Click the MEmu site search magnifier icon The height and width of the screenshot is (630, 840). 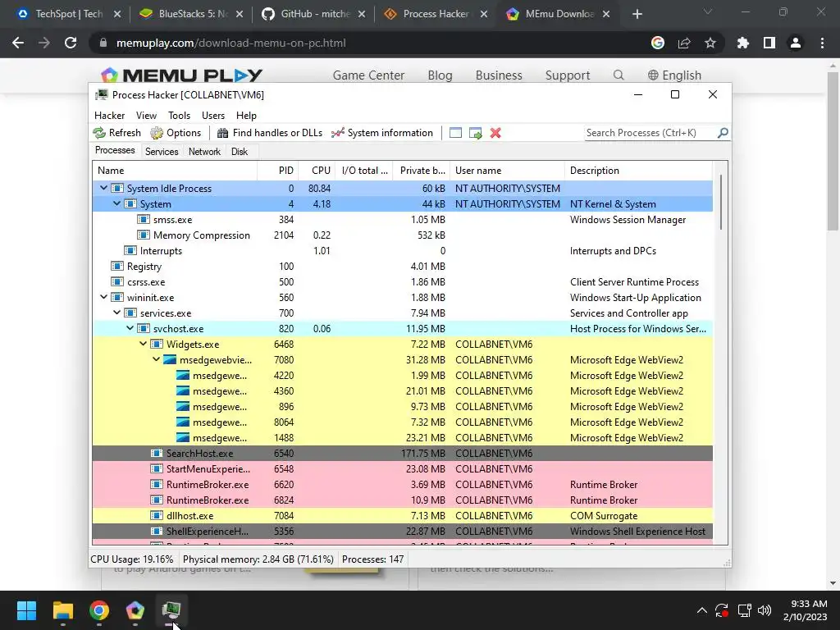coord(619,75)
